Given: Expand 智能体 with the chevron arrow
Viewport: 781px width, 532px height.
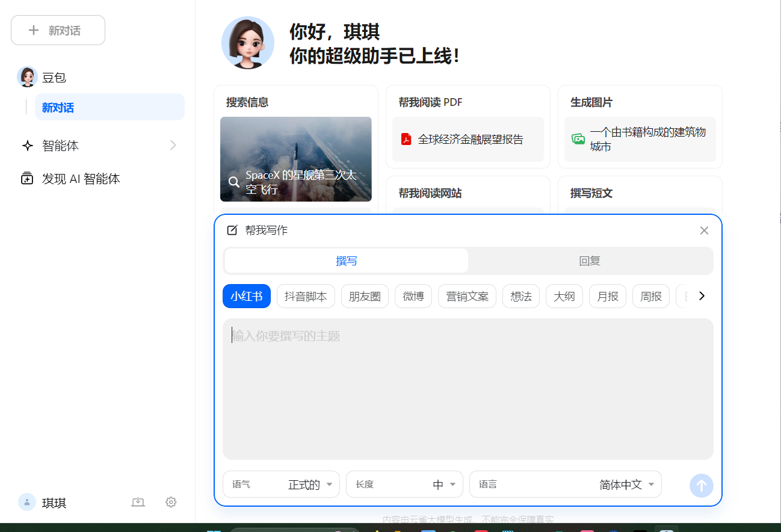Looking at the screenshot, I should pos(173,145).
